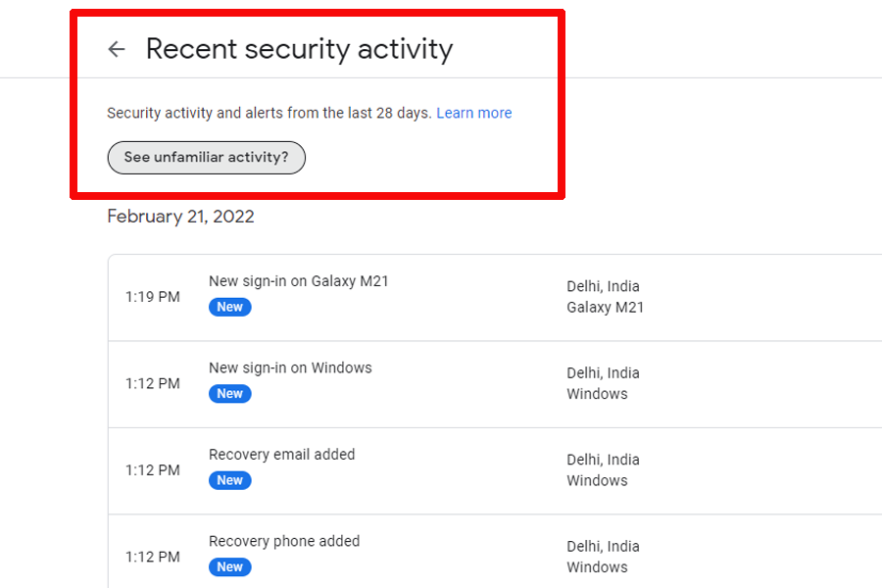The height and width of the screenshot is (588, 882).
Task: Click Delhi, India location in Recovery email row
Action: click(603, 460)
